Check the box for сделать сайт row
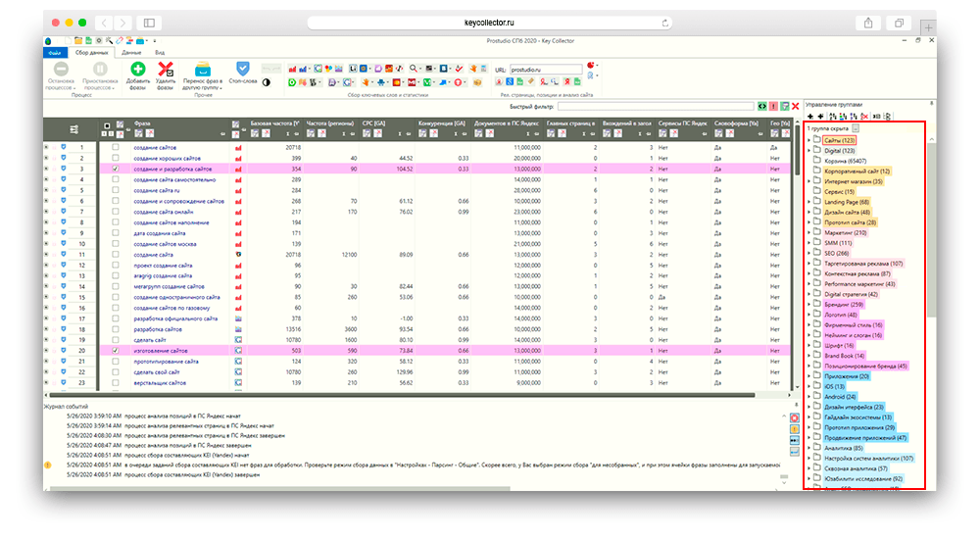Screen dimensions: 980x539 pyautogui.click(x=115, y=339)
